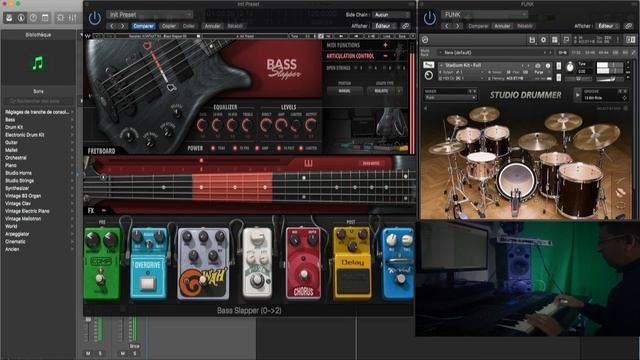Expand the MIDI Functions section

click(x=385, y=45)
